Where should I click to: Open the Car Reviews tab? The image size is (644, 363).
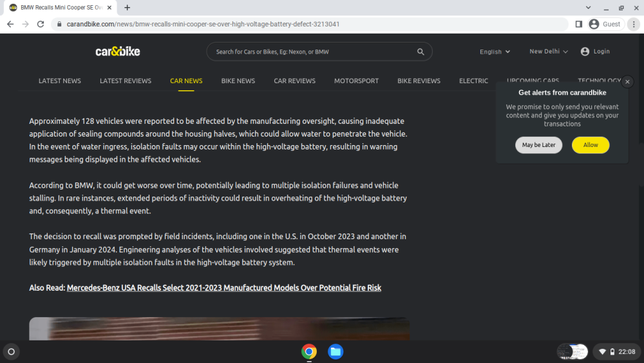[x=294, y=81]
